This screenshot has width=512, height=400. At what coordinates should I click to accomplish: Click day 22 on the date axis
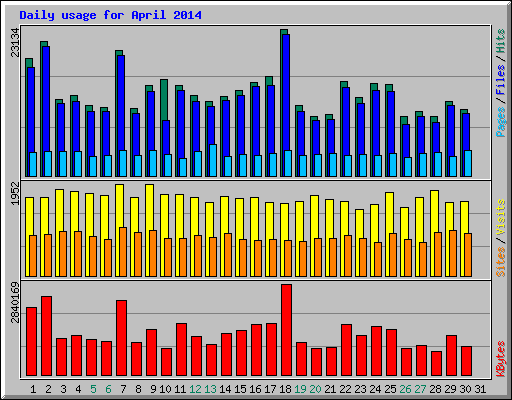pos(345,389)
